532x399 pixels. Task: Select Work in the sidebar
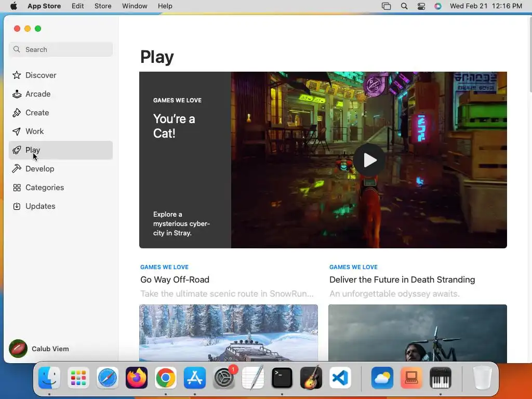pos(61,131)
